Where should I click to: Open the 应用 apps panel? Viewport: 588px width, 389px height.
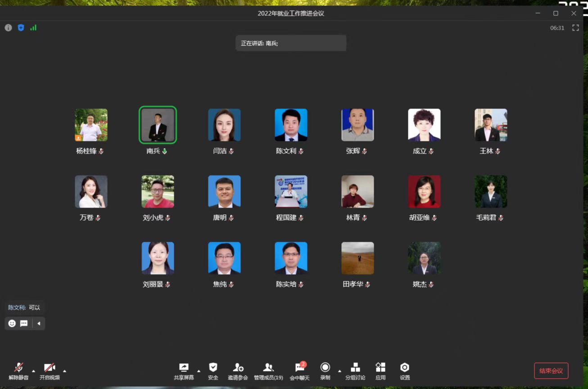(380, 371)
